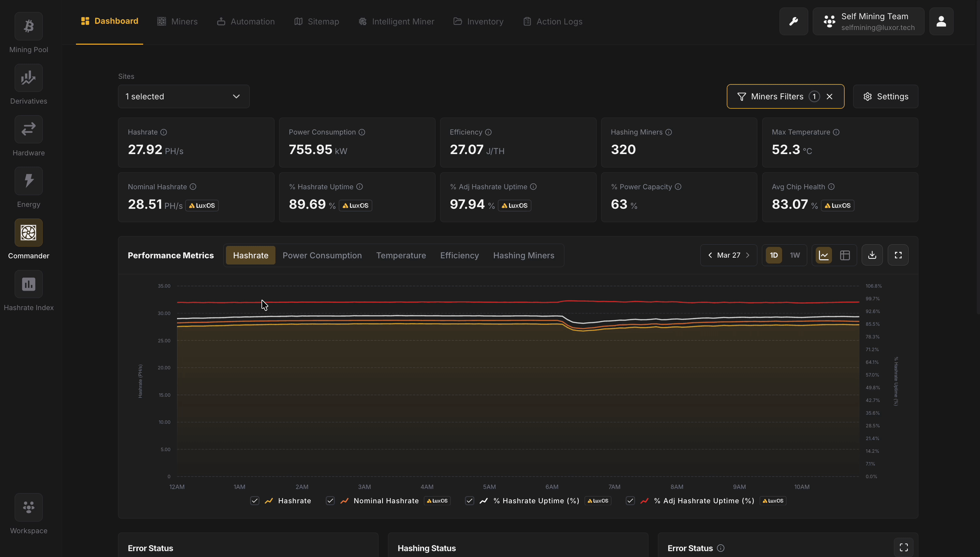Open the Energy section in the sidebar
This screenshot has width=980, height=557.
pos(28,180)
